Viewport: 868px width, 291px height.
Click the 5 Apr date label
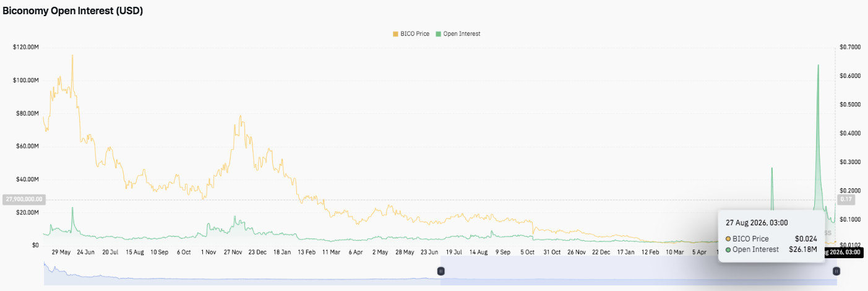coord(699,253)
